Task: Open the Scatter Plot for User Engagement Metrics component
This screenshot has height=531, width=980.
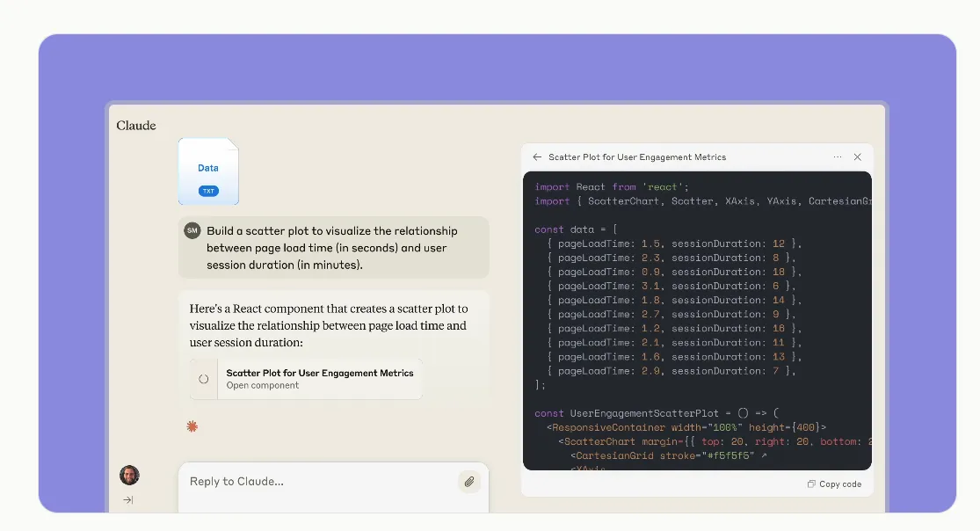Action: click(306, 379)
